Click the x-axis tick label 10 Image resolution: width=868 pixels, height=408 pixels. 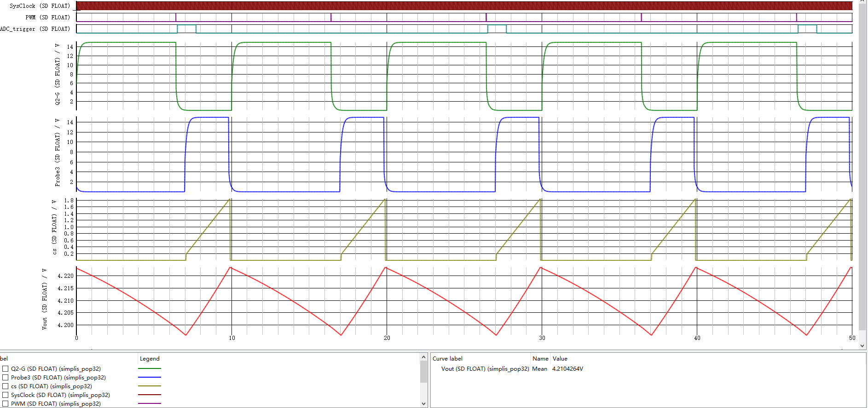click(232, 338)
